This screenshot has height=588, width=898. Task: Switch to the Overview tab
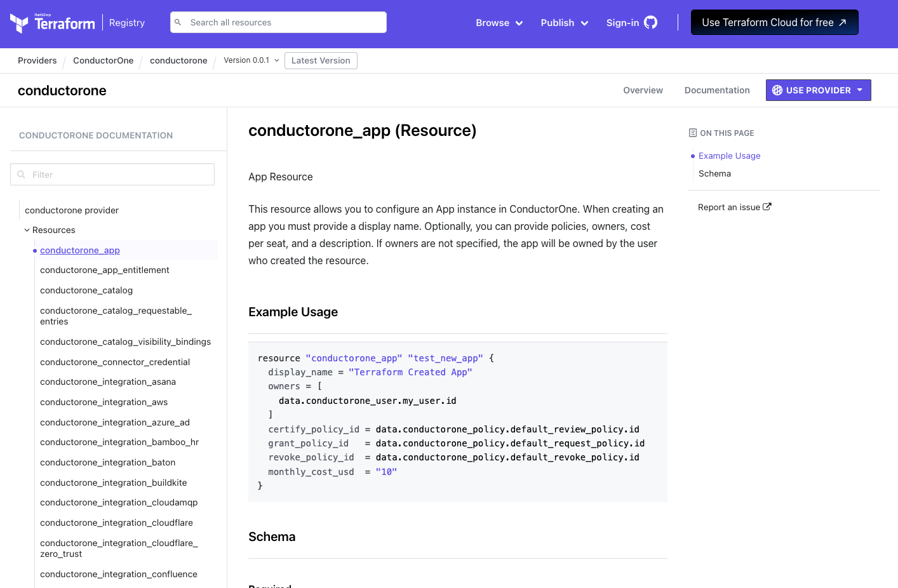click(x=643, y=90)
